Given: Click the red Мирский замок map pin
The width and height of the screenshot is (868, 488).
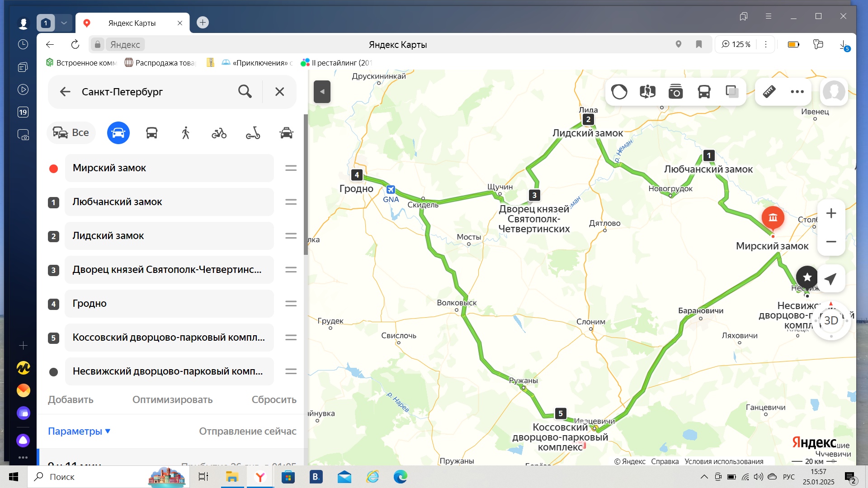Looking at the screenshot, I should (x=773, y=218).
